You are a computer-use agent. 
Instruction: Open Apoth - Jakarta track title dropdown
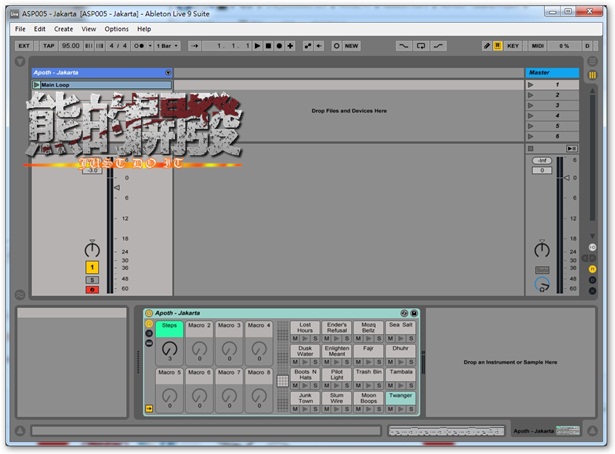coord(168,73)
